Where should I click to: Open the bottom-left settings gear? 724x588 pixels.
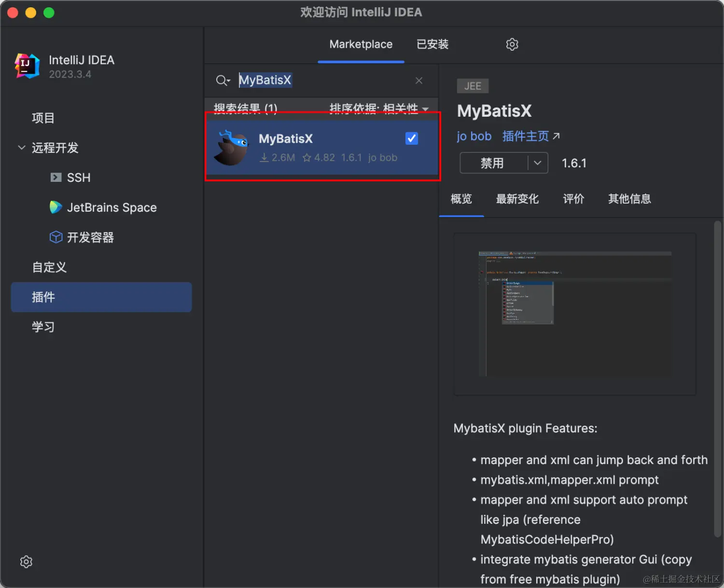pyautogui.click(x=26, y=562)
